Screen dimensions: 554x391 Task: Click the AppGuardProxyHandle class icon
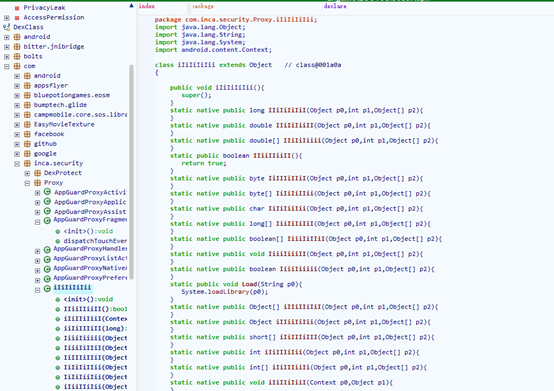tap(47, 250)
